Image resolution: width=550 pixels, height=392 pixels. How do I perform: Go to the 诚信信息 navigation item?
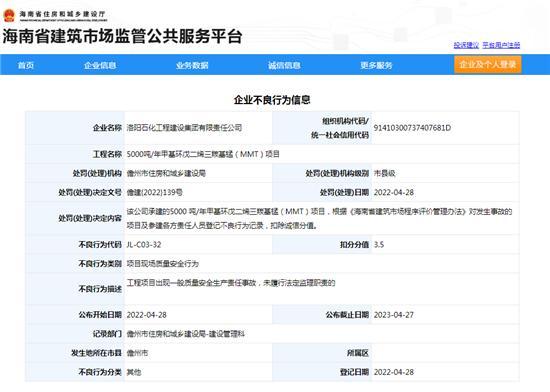pos(284,65)
